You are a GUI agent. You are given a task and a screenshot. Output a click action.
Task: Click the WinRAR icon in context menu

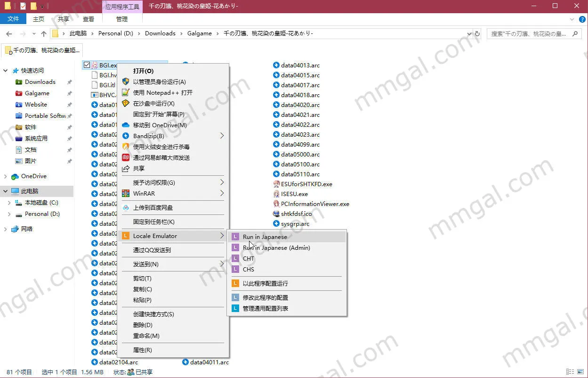point(126,194)
